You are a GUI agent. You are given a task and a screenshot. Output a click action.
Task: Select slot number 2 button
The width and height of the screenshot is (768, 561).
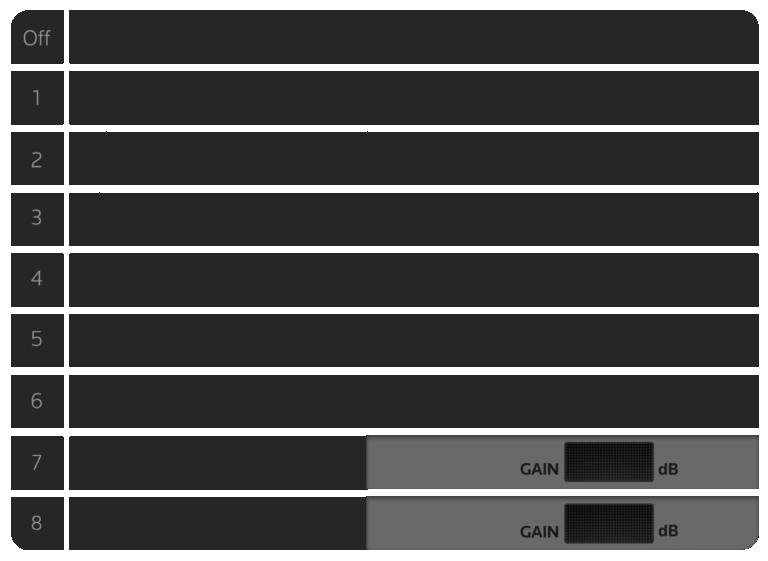click(x=37, y=159)
